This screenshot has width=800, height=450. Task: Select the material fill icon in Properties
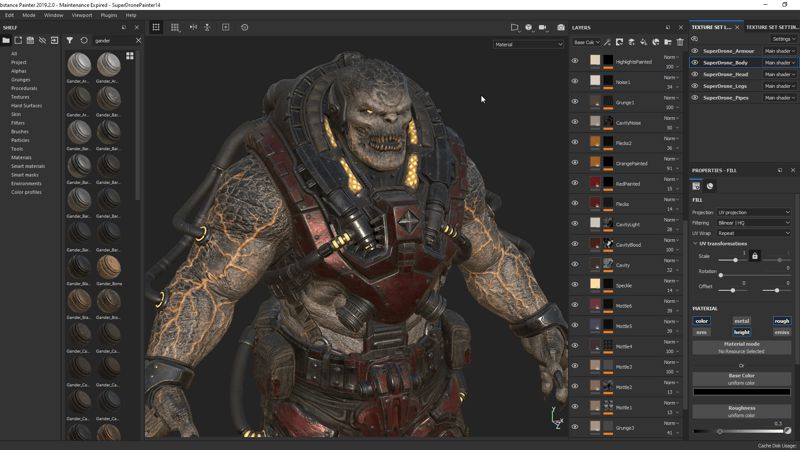tap(696, 186)
